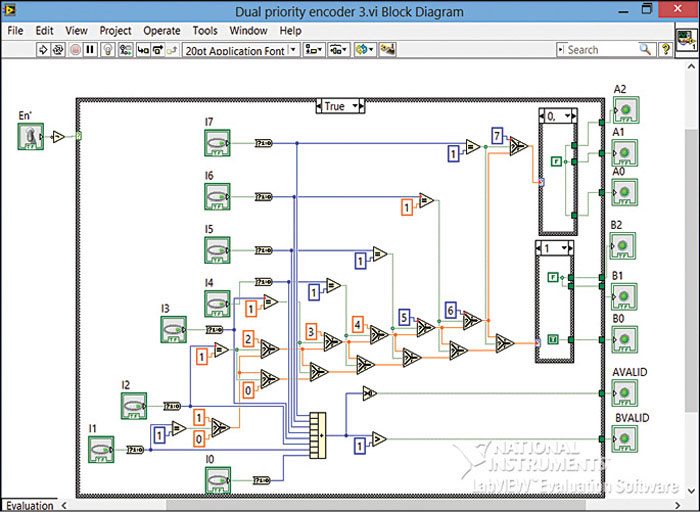Open the Tools menu
The width and height of the screenshot is (700, 512).
click(x=204, y=31)
